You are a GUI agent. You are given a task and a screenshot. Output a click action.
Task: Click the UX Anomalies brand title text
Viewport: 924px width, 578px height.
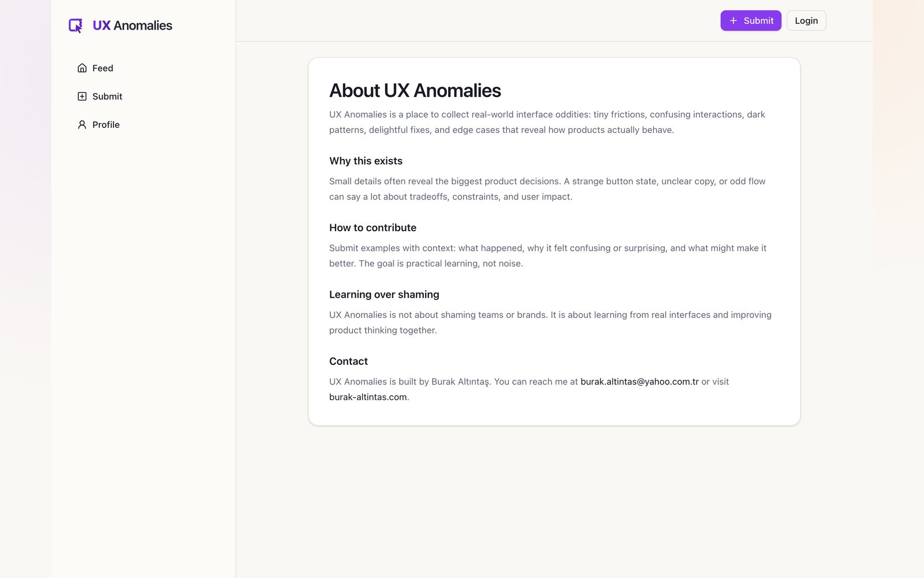[132, 25]
